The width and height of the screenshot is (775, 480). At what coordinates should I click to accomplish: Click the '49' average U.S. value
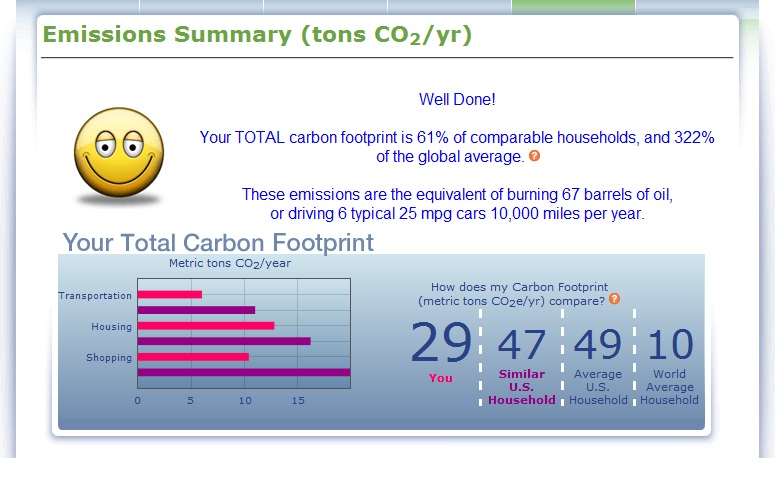(598, 344)
